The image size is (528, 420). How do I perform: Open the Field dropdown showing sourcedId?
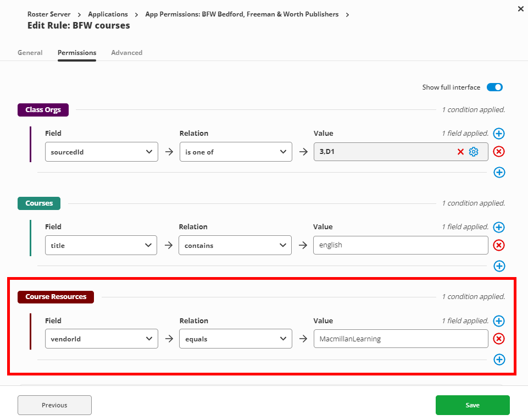point(101,152)
